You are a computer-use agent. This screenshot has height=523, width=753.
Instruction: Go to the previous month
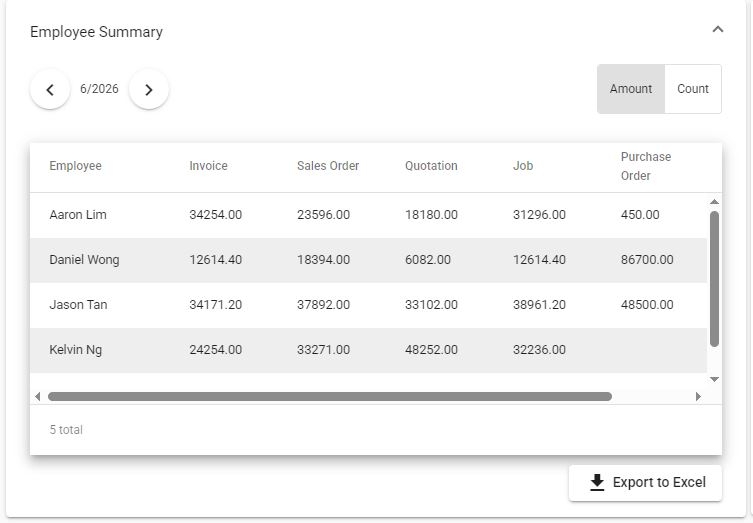(x=50, y=89)
